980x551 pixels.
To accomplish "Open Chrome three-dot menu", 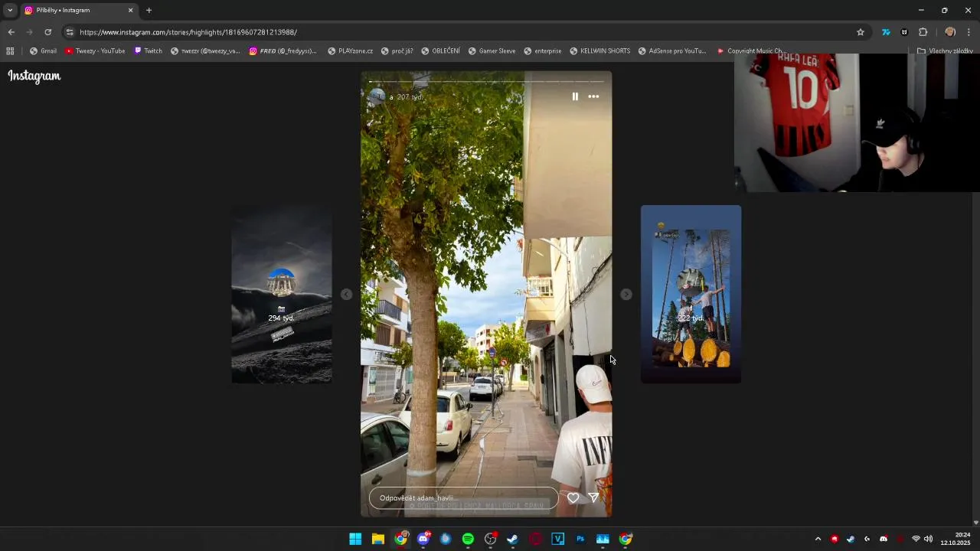I will pyautogui.click(x=969, y=32).
